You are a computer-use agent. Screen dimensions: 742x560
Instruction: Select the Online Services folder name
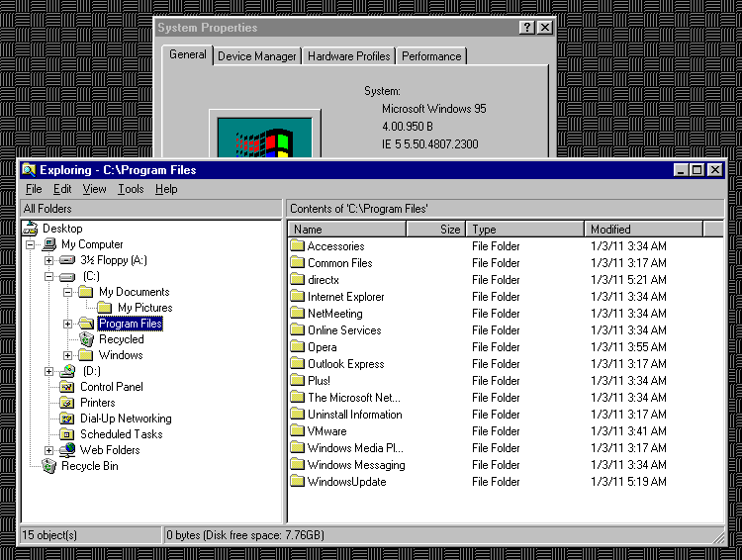click(344, 329)
